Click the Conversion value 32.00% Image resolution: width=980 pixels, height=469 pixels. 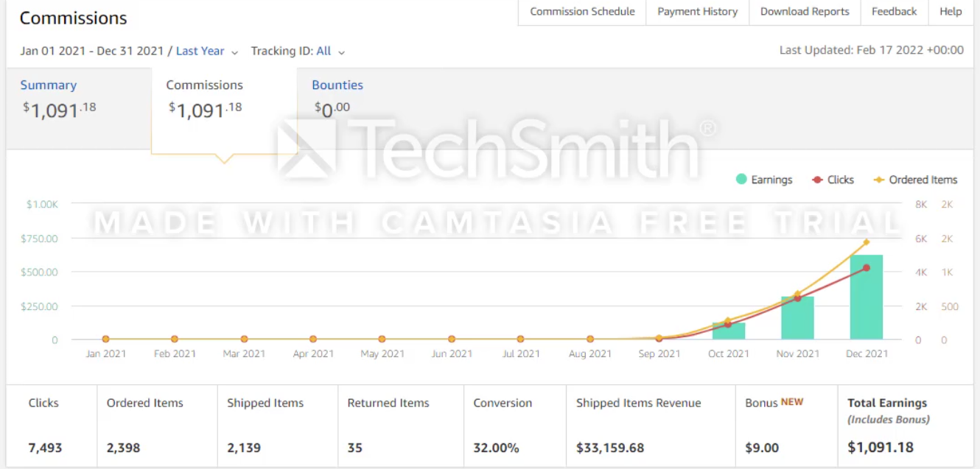pyautogui.click(x=497, y=448)
